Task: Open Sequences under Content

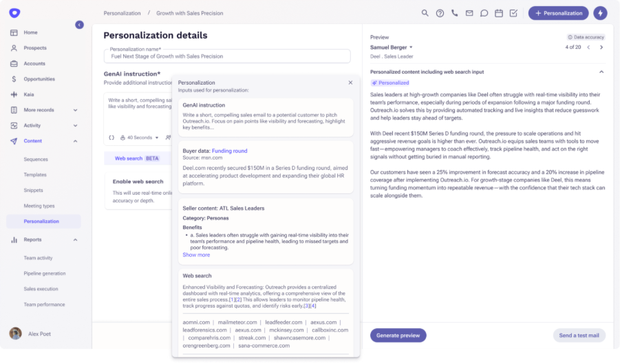Action: (36, 159)
